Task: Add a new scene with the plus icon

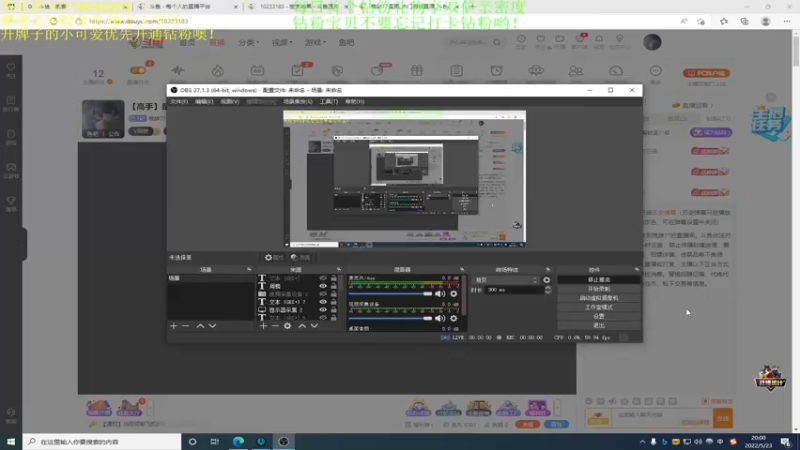Action: pos(173,326)
